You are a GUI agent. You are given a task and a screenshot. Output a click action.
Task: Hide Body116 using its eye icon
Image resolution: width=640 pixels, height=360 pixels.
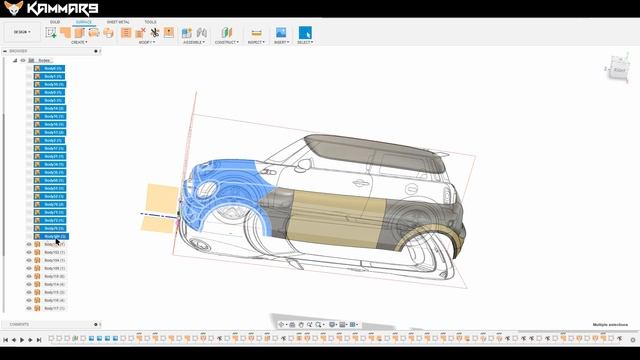click(x=29, y=300)
